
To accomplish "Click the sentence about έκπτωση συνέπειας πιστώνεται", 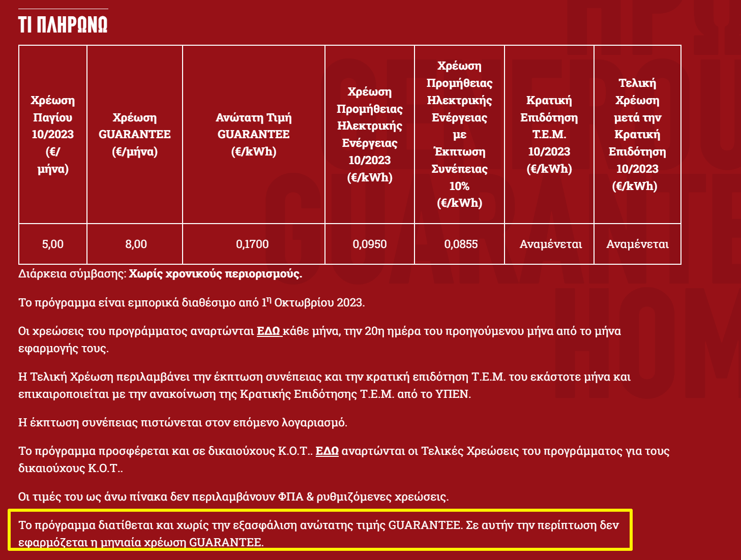I will point(183,423).
